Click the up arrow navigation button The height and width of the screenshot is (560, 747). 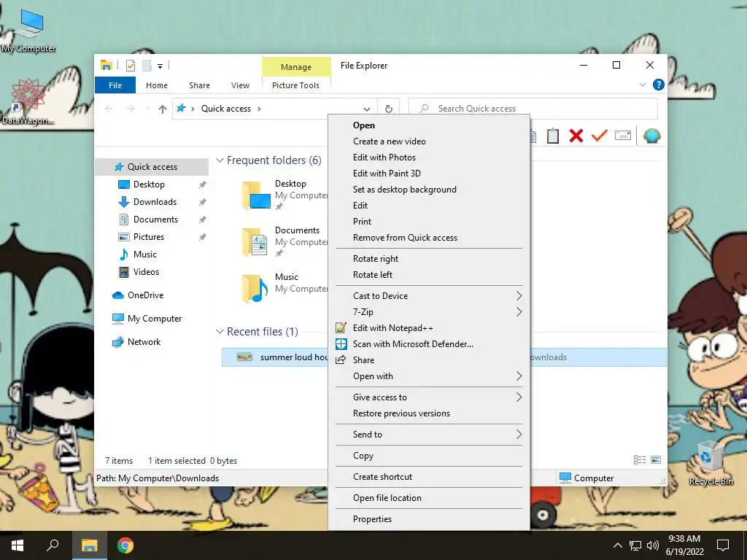163,109
